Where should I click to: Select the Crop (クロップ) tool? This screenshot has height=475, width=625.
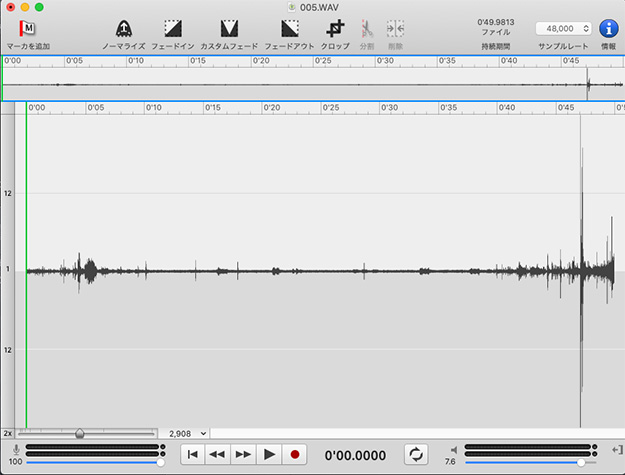pos(335,29)
